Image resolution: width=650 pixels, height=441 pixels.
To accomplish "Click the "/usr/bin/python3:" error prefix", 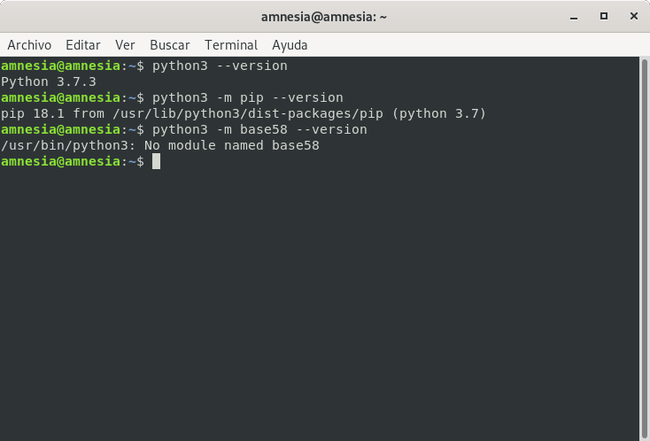I will click(x=68, y=146).
